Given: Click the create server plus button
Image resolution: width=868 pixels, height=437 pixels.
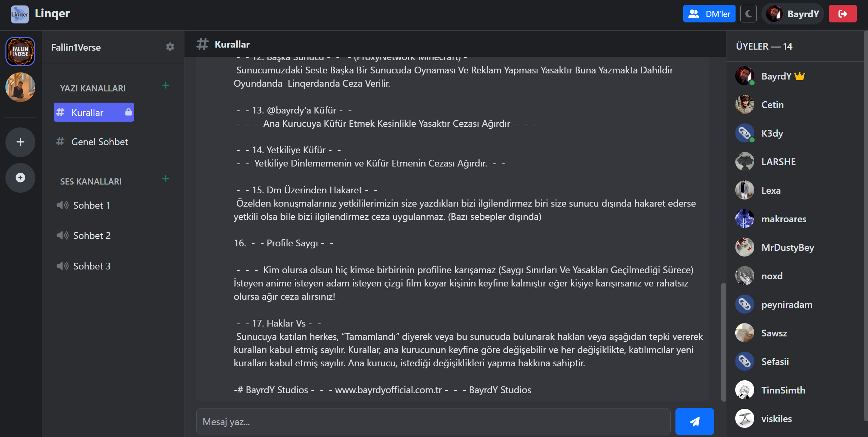Looking at the screenshot, I should click(20, 142).
